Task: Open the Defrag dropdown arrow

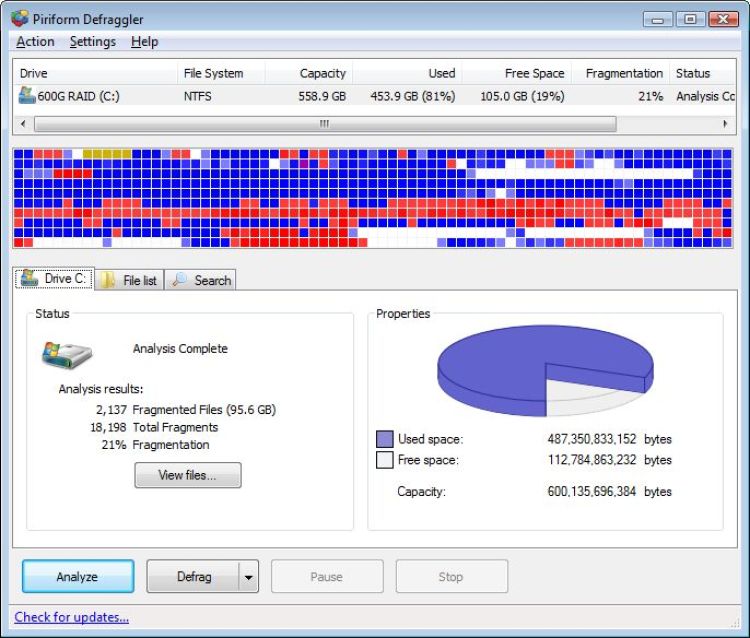Action: 249,577
